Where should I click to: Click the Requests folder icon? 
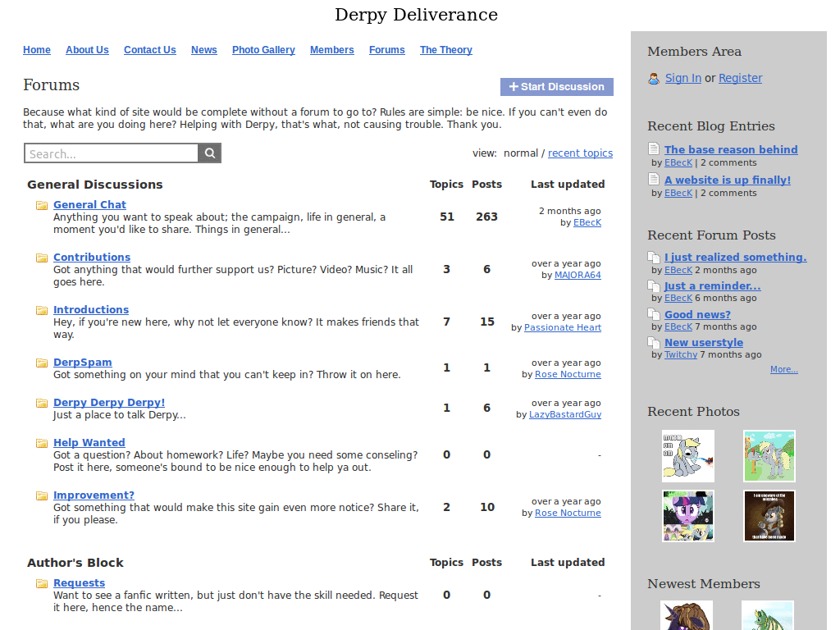pyautogui.click(x=42, y=583)
